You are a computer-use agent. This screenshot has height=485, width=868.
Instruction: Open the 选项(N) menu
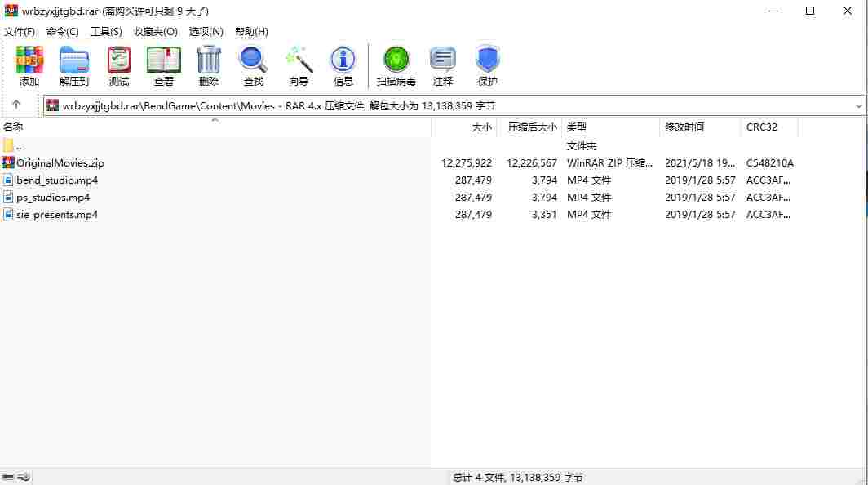click(206, 32)
